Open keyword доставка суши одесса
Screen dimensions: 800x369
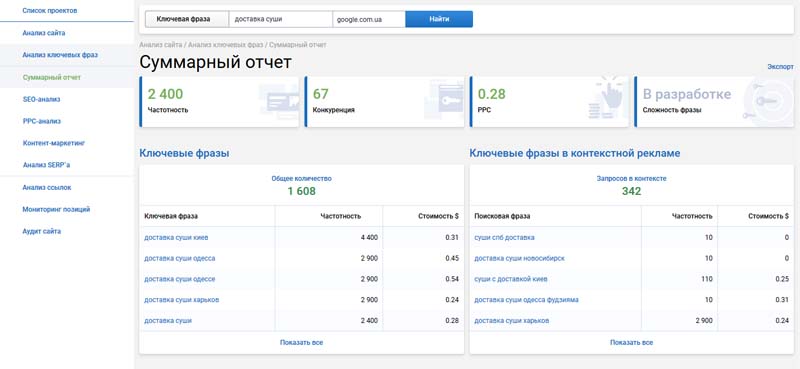[180, 259]
